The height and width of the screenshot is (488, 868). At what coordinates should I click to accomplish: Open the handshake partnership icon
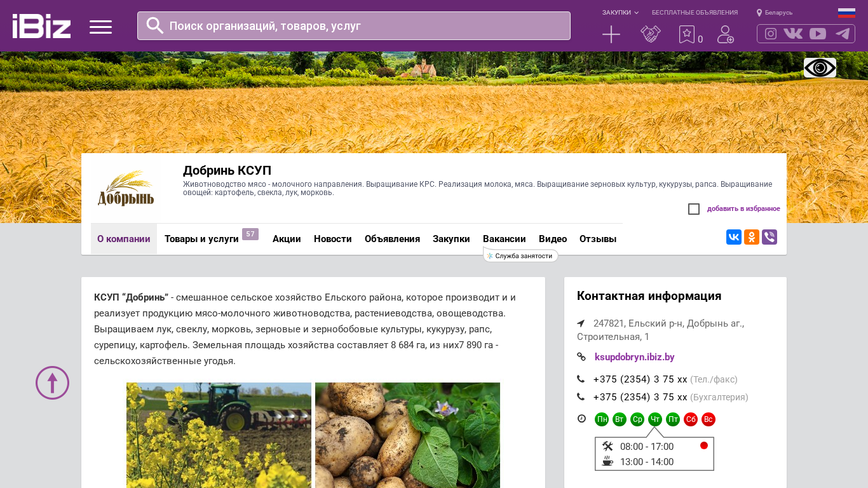click(650, 34)
